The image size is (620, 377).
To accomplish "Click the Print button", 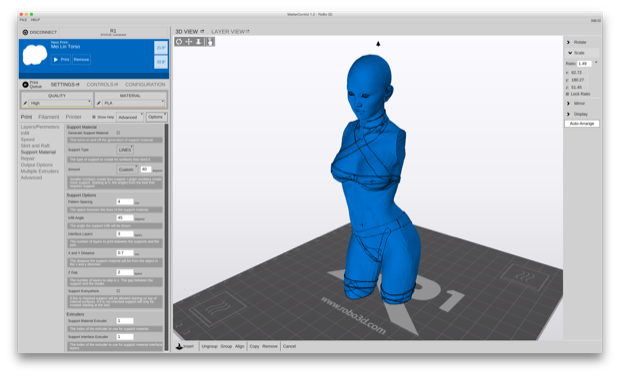I will (61, 59).
